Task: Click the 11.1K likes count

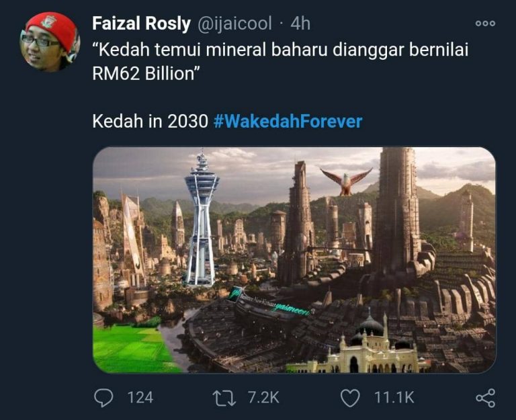Action: coord(394,397)
